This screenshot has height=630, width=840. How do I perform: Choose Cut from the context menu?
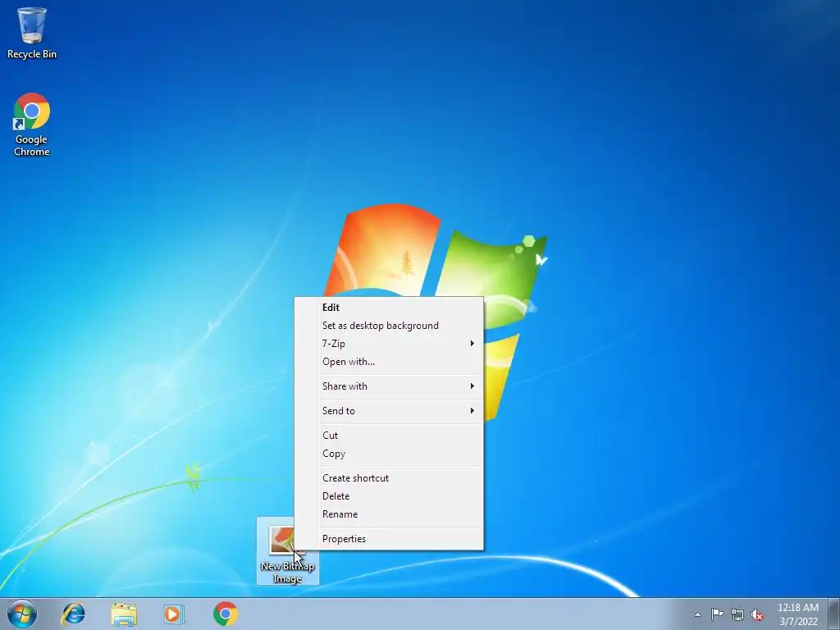pyautogui.click(x=389, y=436)
